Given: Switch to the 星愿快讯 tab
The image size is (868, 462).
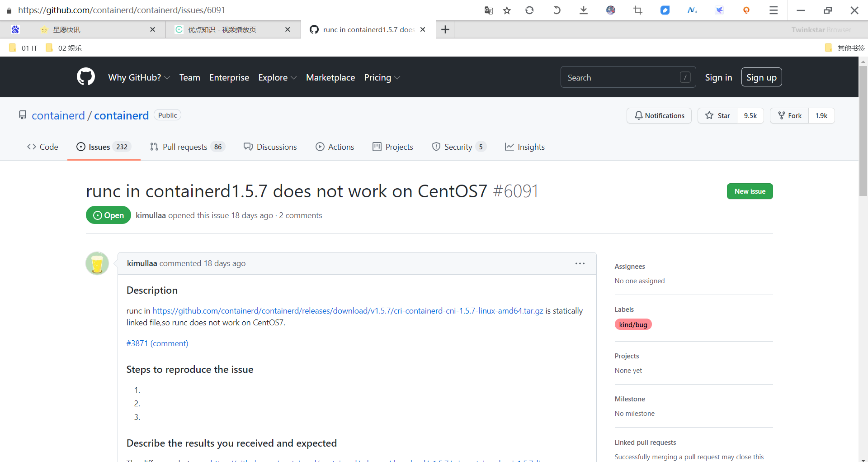Looking at the screenshot, I should pyautogui.click(x=98, y=29).
